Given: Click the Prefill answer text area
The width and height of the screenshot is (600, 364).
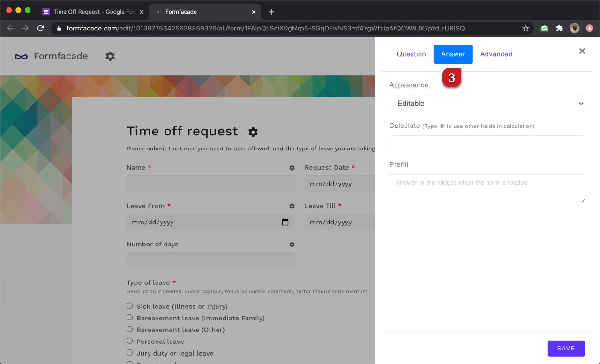Looking at the screenshot, I should point(487,188).
